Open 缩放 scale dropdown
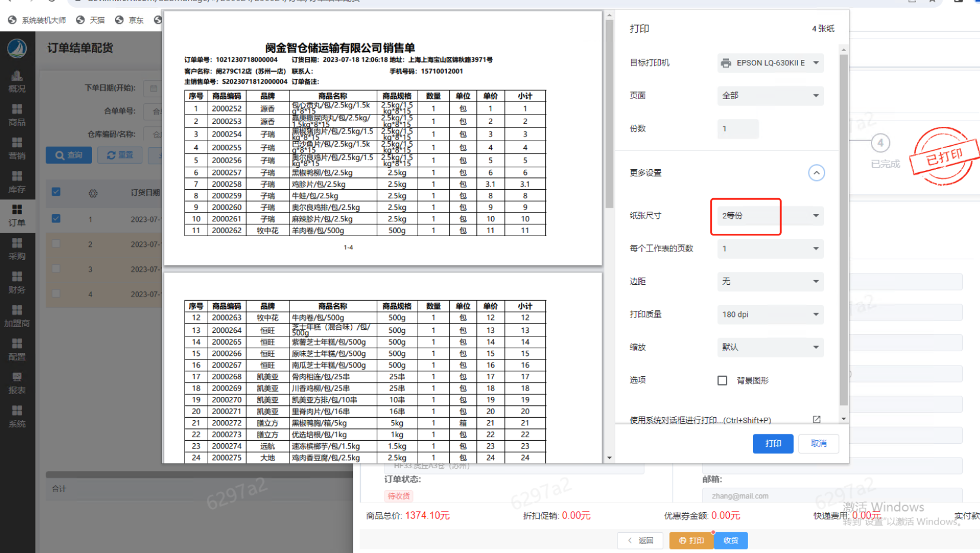Image resolution: width=980 pixels, height=553 pixels. [770, 347]
